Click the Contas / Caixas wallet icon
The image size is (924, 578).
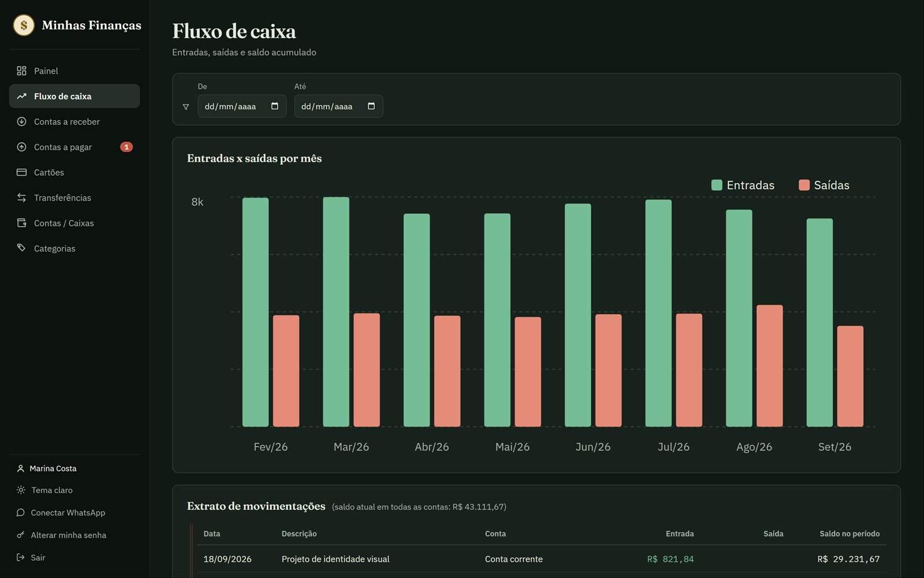[21, 223]
